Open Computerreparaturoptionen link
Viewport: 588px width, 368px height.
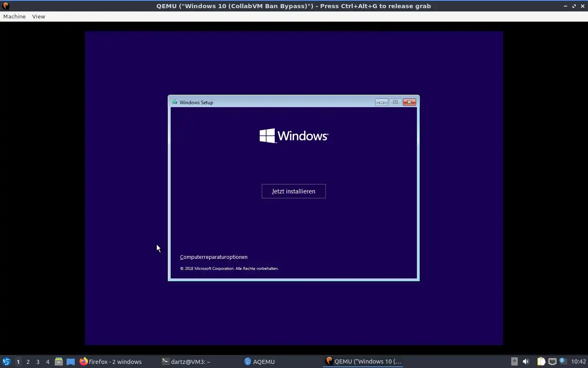point(214,257)
